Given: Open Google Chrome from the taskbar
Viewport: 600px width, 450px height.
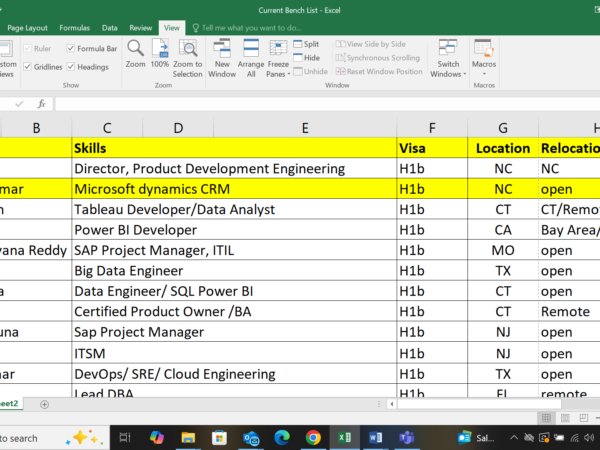Looking at the screenshot, I should coord(313,438).
